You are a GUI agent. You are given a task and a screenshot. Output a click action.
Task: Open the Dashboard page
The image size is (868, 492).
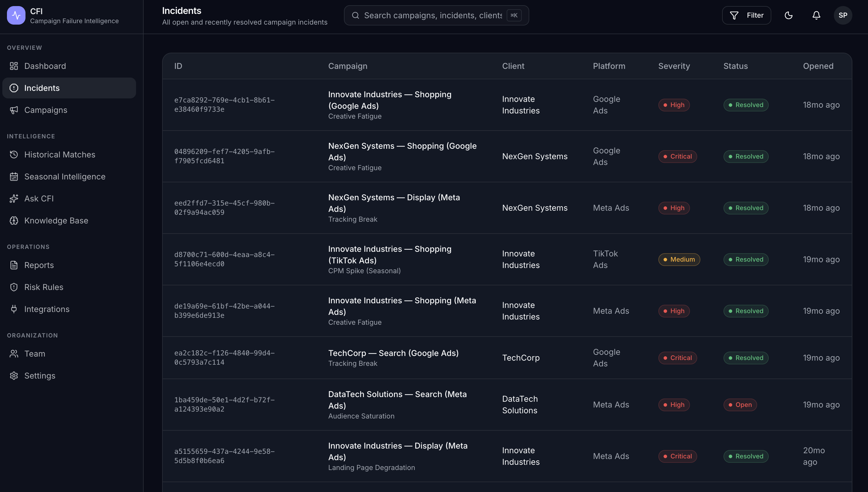point(69,66)
